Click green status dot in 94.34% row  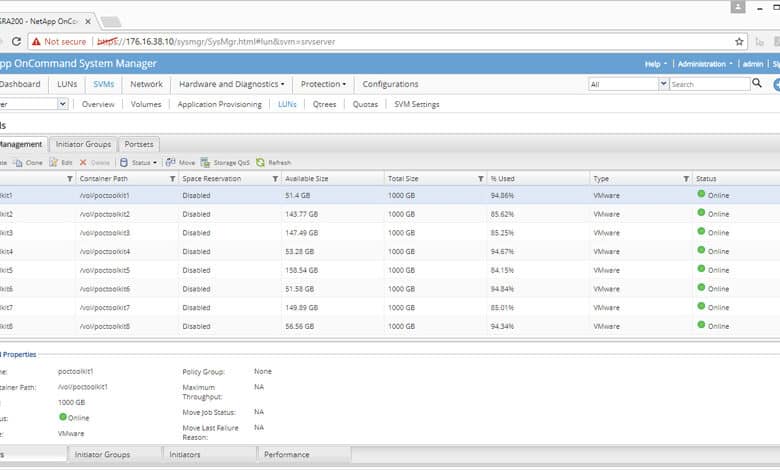pos(701,325)
